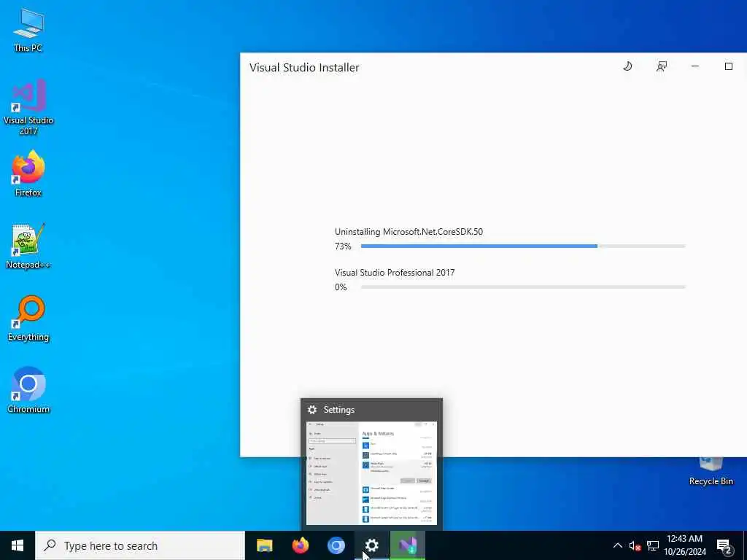The image size is (747, 560).
Task: Switch to Settings gear in taskbar
Action: (x=371, y=545)
